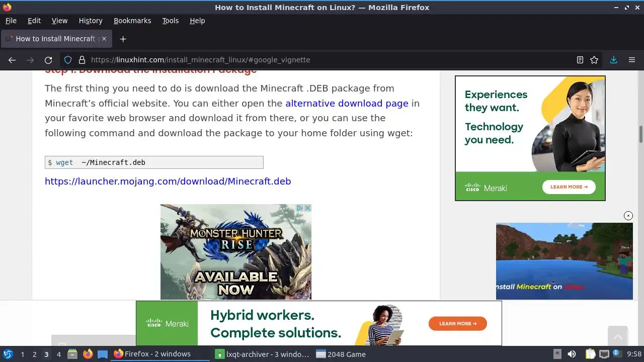Open the Tools menu

tap(170, 21)
